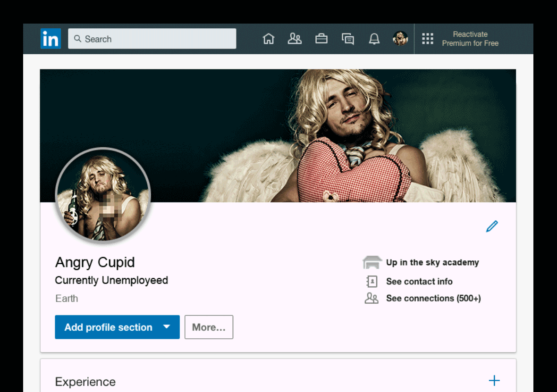Open the More... options button
This screenshot has height=392, width=557.
click(x=209, y=327)
